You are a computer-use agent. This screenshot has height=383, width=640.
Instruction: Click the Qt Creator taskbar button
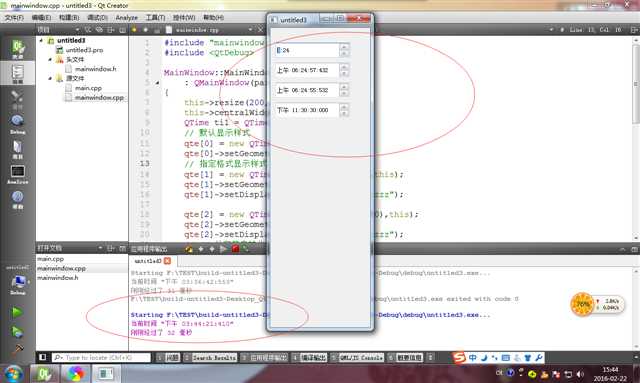(x=44, y=374)
